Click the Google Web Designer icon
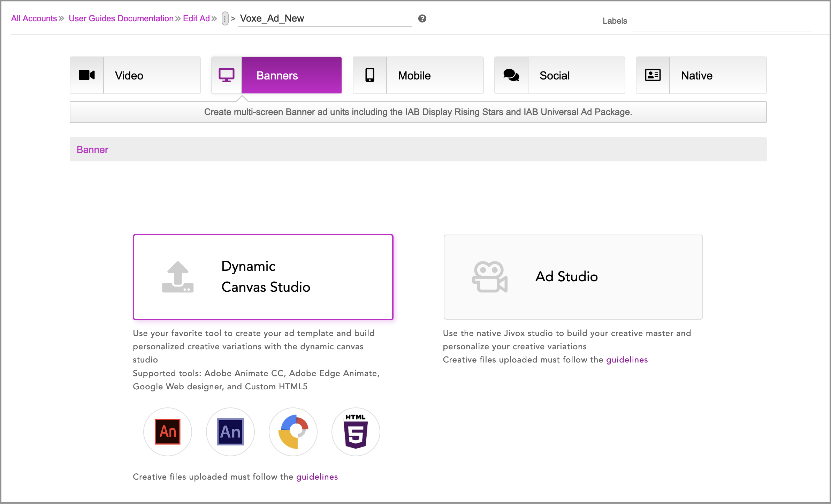The width and height of the screenshot is (831, 504). [293, 432]
